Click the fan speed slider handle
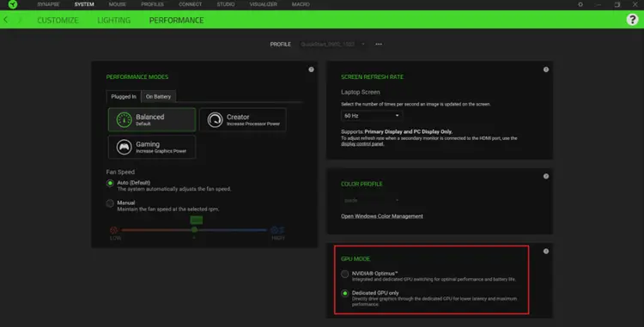644x327 pixels. (x=194, y=230)
